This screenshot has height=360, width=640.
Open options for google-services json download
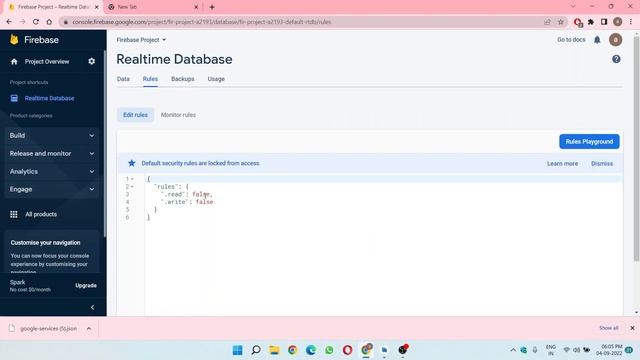[x=89, y=328]
